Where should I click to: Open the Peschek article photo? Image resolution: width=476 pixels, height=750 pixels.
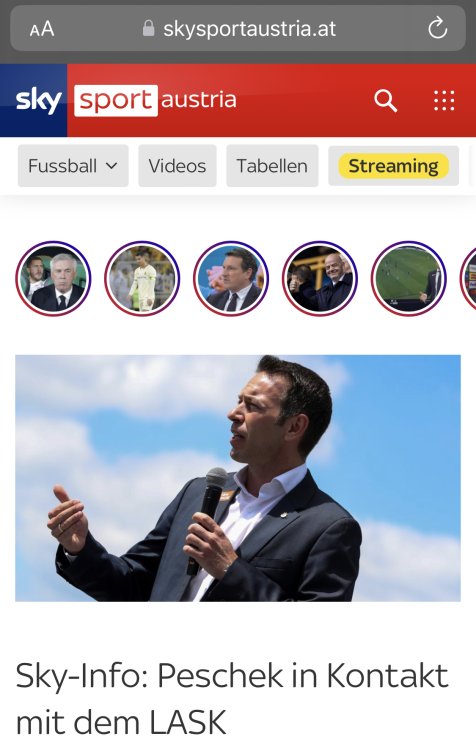238,478
